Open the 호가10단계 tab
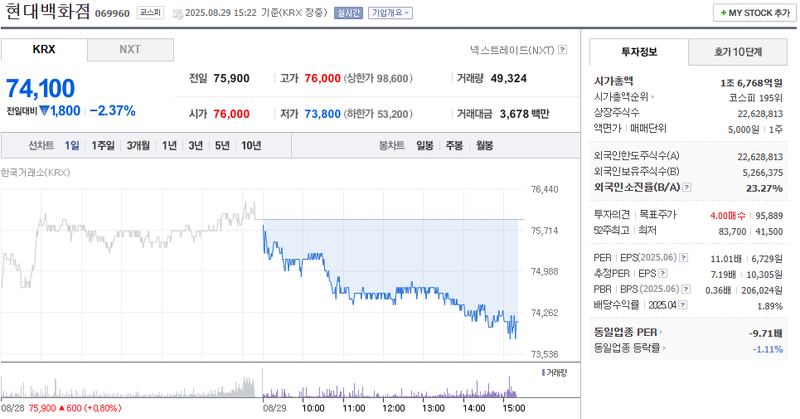 738,52
